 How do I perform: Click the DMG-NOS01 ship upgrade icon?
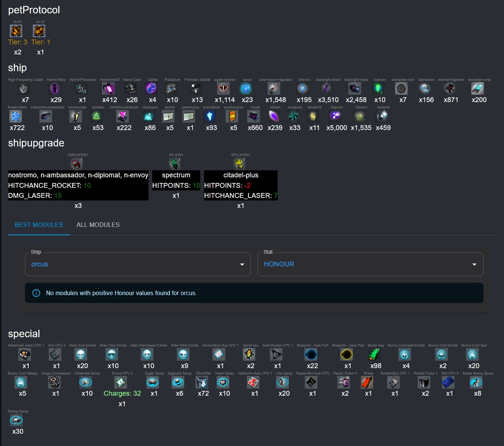76,164
